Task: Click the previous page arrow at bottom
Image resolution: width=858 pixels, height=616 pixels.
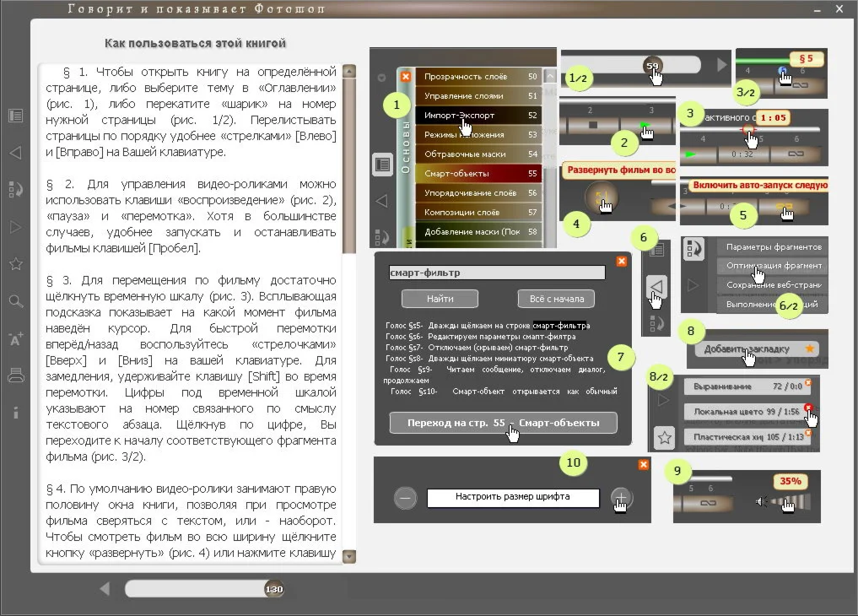Action: (105, 589)
